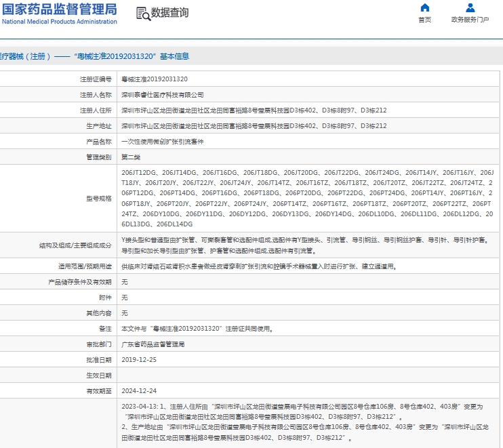
Task: Click the change item 2 about 生产地址
Action: point(305,432)
